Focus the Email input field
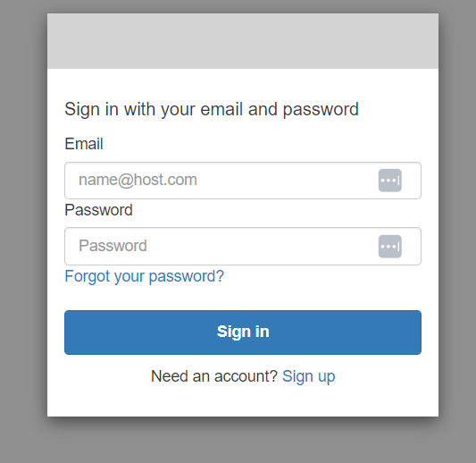Viewport: 476px width, 463px height. [x=243, y=181]
